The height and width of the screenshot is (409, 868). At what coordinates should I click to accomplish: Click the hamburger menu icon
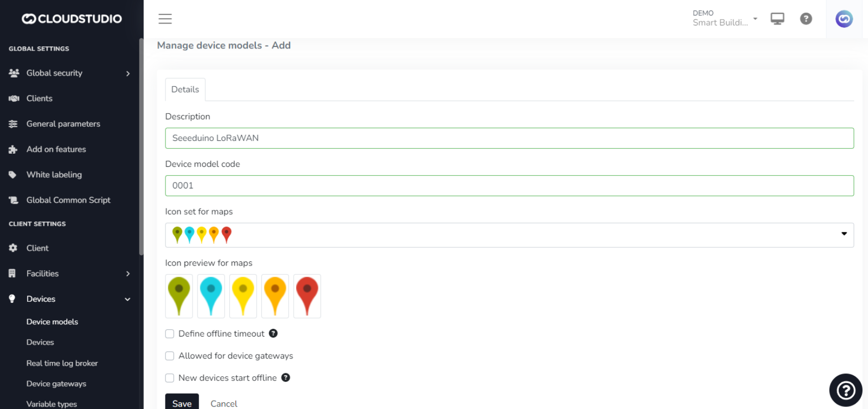[165, 19]
